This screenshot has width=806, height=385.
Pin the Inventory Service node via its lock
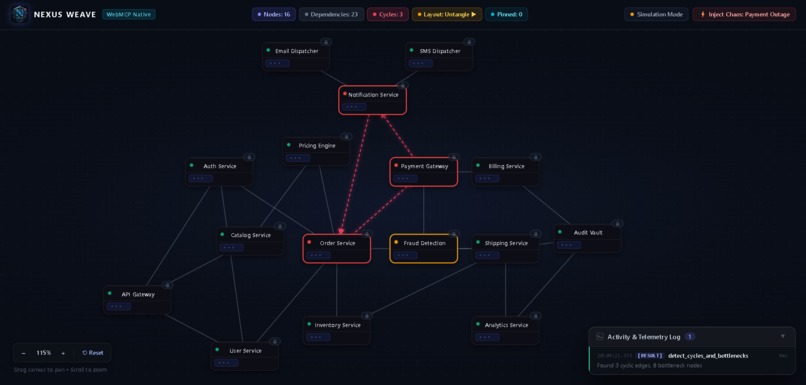[x=367, y=316]
